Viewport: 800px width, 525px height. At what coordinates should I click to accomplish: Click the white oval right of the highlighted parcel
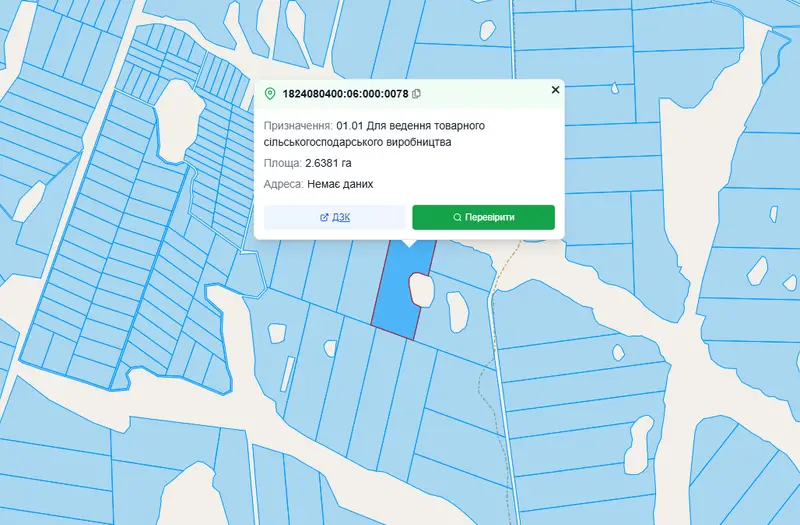(457, 312)
